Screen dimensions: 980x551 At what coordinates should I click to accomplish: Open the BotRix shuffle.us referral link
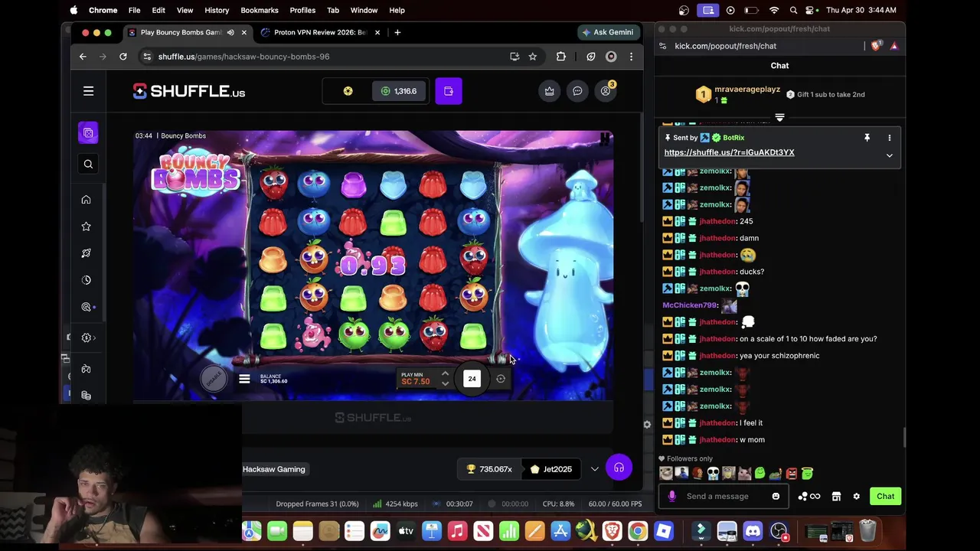click(x=729, y=152)
